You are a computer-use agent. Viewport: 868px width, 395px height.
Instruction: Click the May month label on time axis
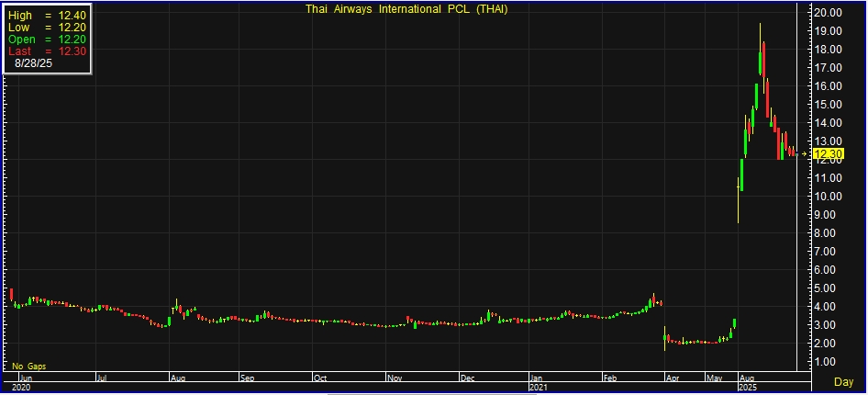pos(715,379)
